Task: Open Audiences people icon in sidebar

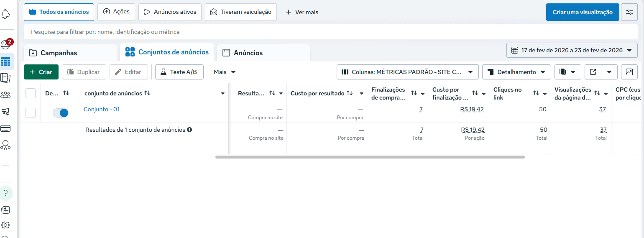Action: coord(6,95)
